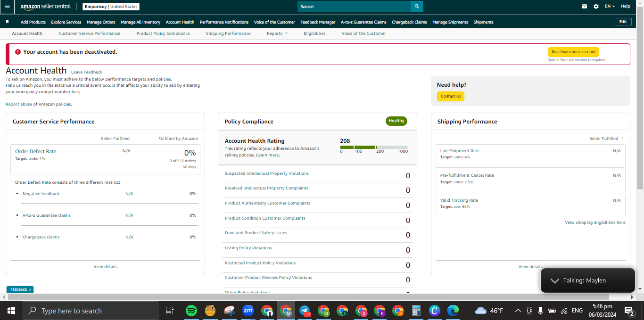
Task: Open Microsoft Edge from the taskbar
Action: pyautogui.click(x=453, y=311)
